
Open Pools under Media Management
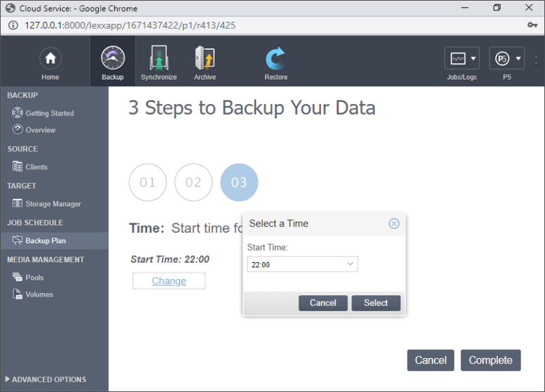[35, 278]
